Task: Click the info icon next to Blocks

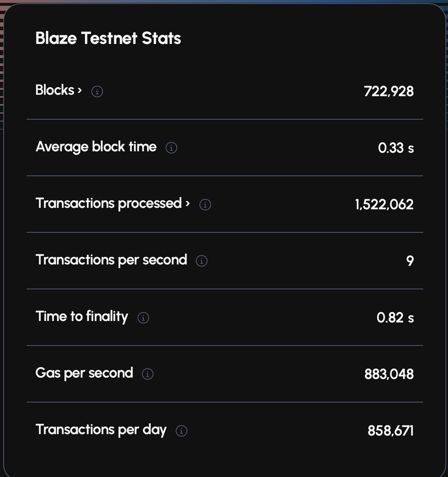Action: pyautogui.click(x=97, y=92)
